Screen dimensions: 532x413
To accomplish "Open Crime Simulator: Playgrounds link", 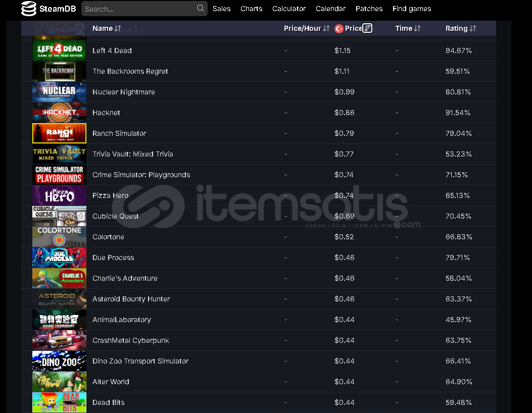I will tap(141, 175).
